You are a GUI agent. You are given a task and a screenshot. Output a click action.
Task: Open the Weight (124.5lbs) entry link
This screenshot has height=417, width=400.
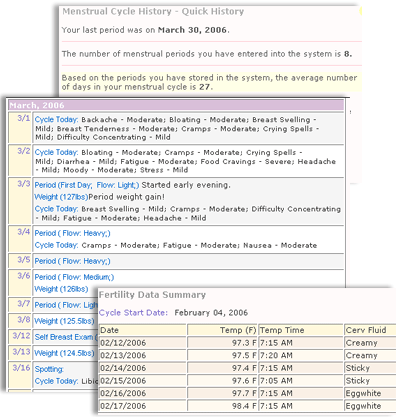(64, 353)
